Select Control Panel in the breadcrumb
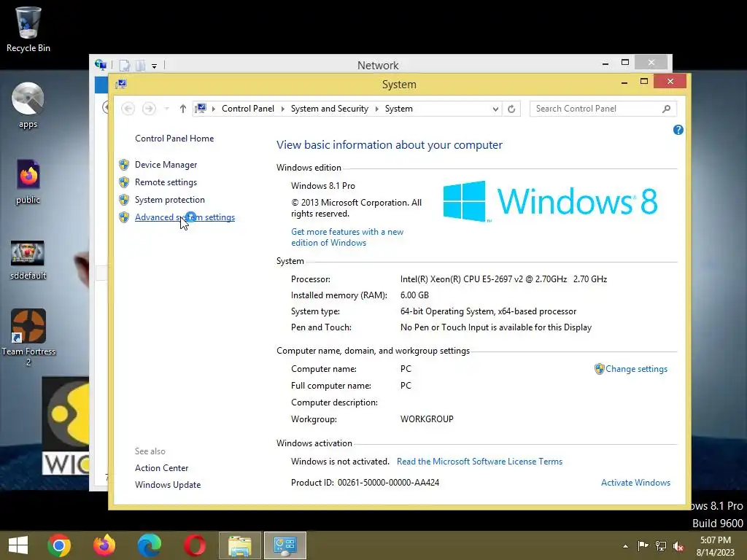Image resolution: width=747 pixels, height=560 pixels. tap(248, 109)
